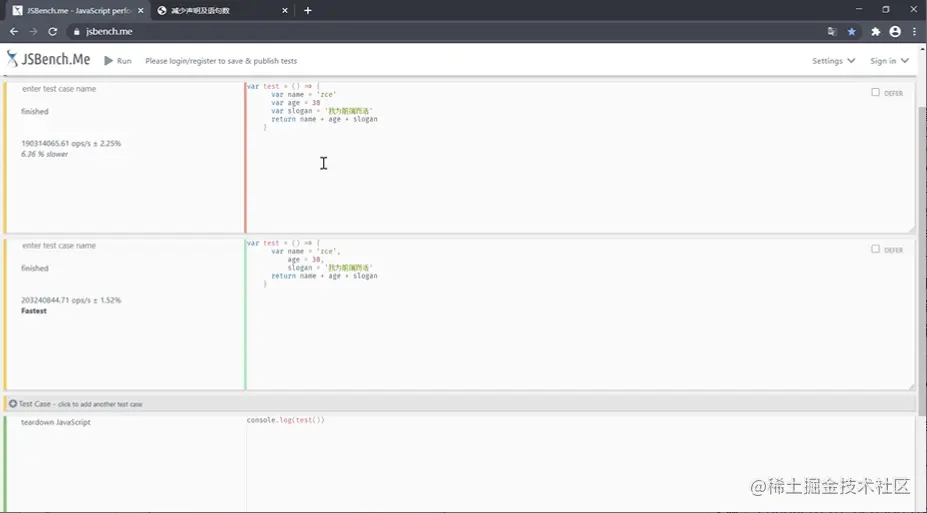Viewport: 927px width, 513px height.
Task: Click the '6.36 % slower' result text
Action: click(x=44, y=154)
